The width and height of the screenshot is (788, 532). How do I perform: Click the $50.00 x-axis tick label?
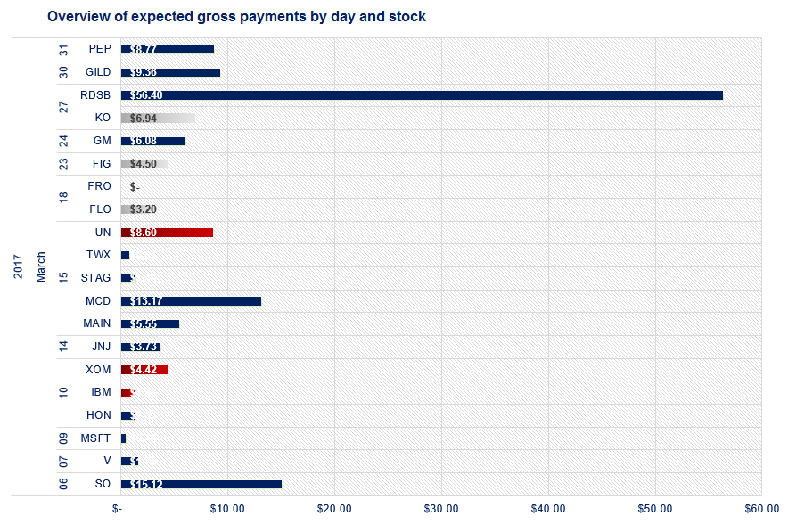[655, 509]
